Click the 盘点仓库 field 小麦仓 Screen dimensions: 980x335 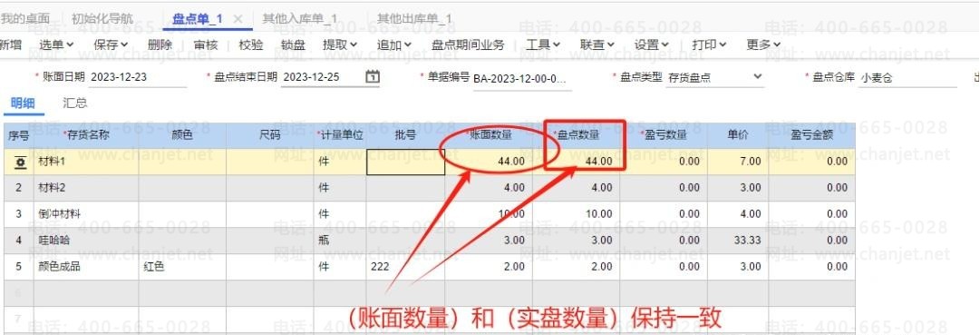[x=907, y=79]
